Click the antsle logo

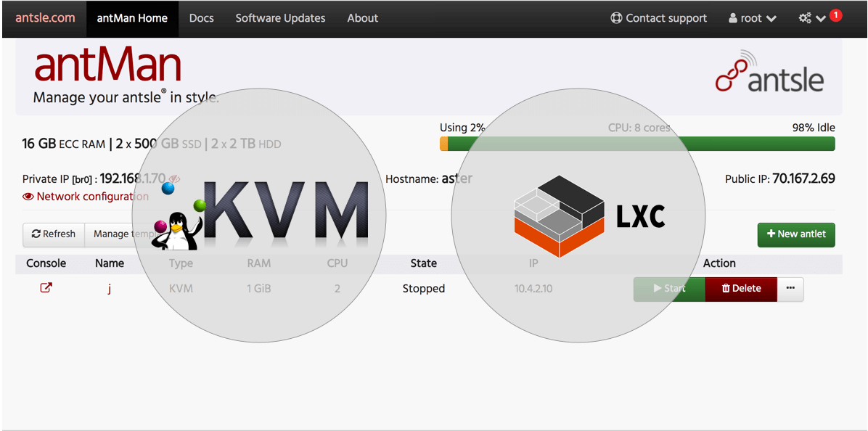click(769, 71)
